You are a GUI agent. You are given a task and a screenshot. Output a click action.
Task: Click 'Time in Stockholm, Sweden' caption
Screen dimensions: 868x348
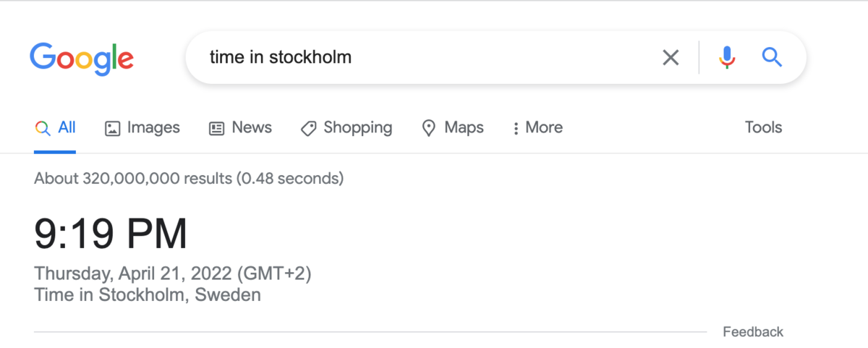(x=147, y=294)
